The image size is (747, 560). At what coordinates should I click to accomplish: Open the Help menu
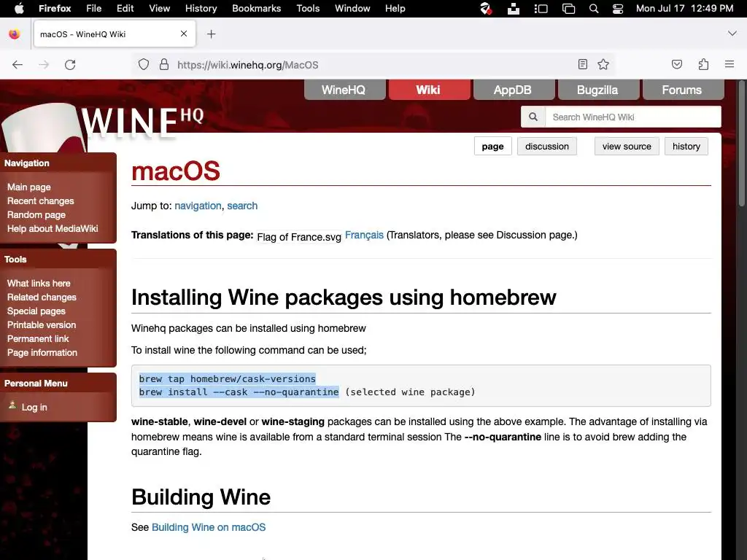coord(395,8)
